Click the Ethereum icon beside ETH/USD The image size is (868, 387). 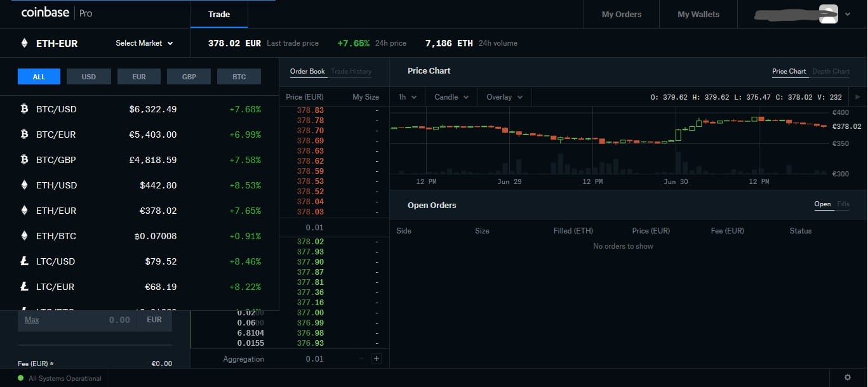pyautogui.click(x=25, y=185)
